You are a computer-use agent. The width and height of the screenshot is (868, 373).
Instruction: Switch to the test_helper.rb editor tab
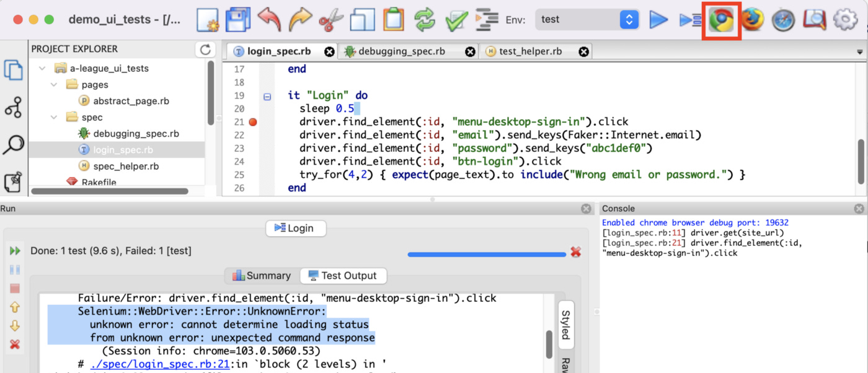point(530,51)
